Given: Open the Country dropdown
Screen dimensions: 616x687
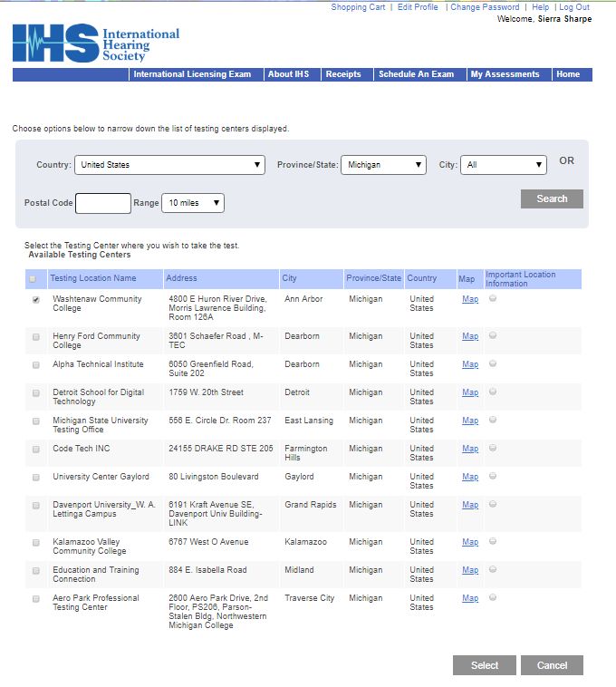Looking at the screenshot, I should click(170, 165).
